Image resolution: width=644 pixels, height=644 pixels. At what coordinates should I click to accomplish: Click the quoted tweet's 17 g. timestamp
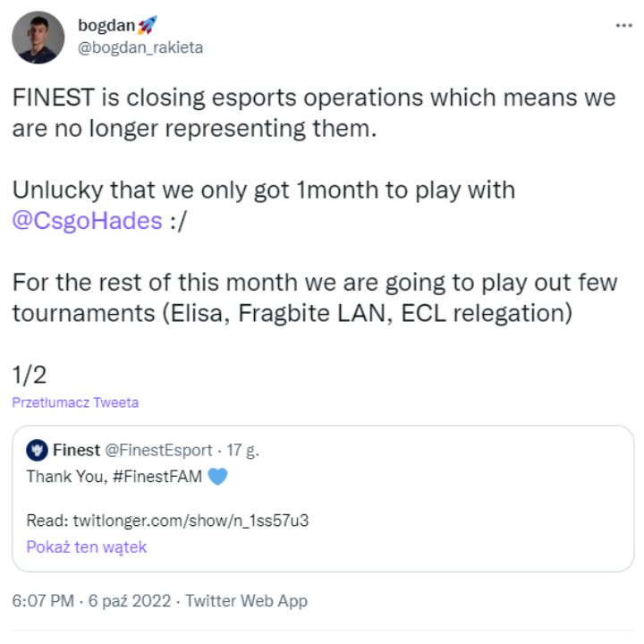point(241,450)
